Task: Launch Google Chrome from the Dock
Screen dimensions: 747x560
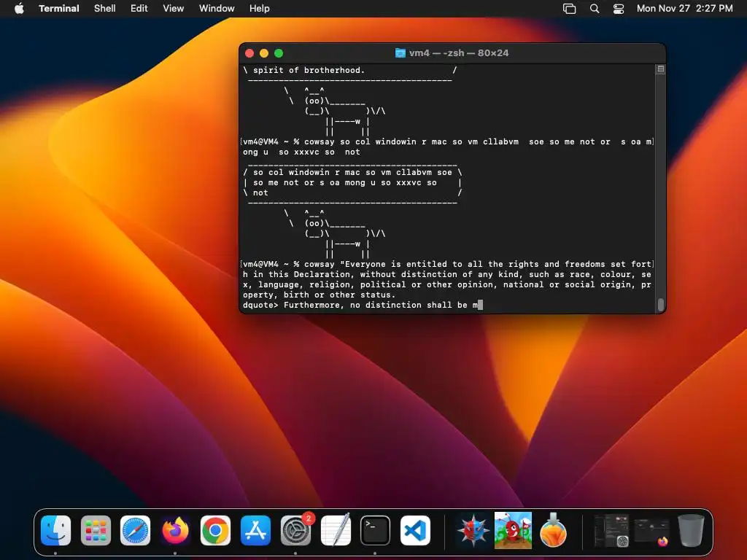Action: coord(215,530)
